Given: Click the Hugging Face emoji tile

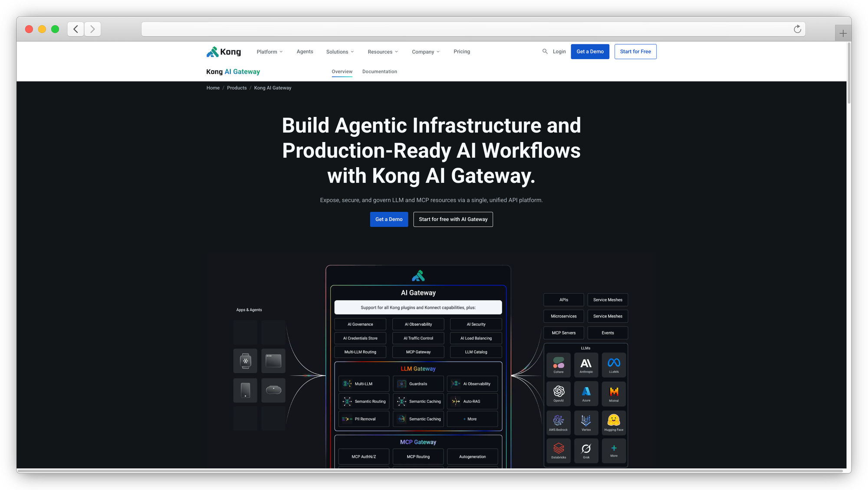Looking at the screenshot, I should point(614,422).
